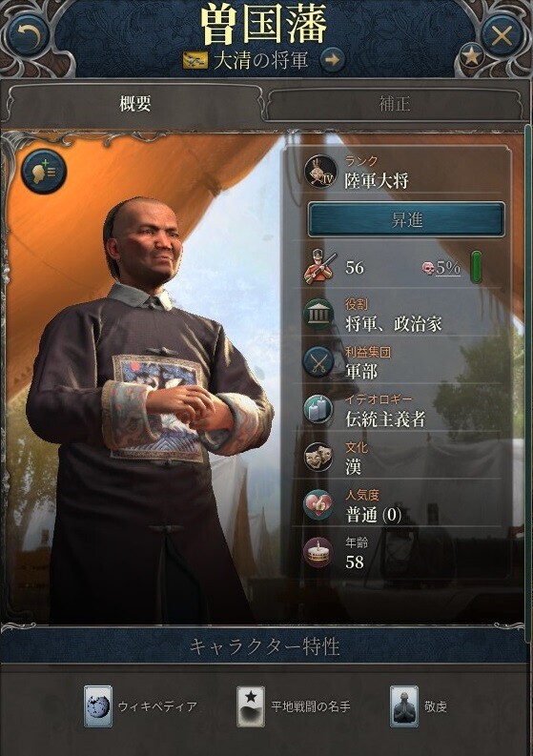Click the 昇進 promote button

[x=406, y=220]
